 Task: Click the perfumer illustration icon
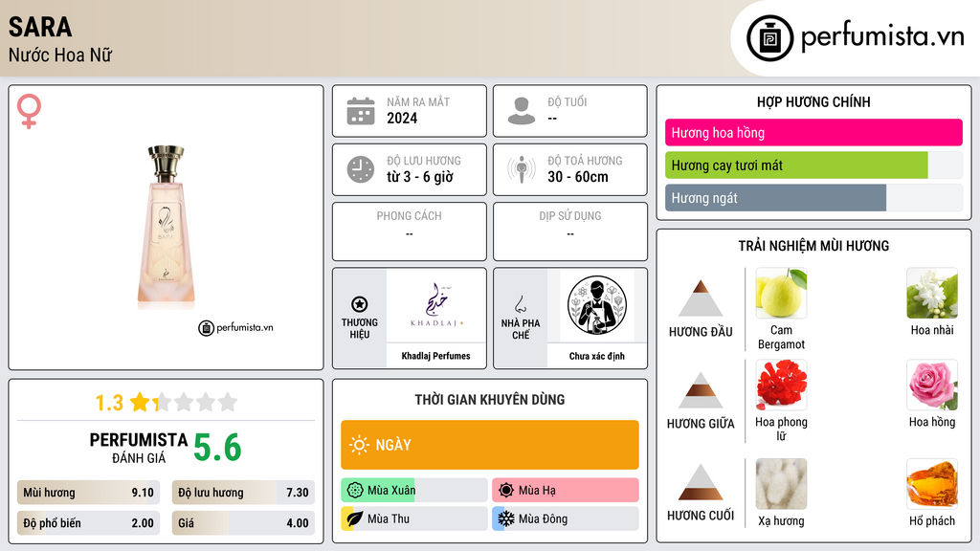[597, 305]
